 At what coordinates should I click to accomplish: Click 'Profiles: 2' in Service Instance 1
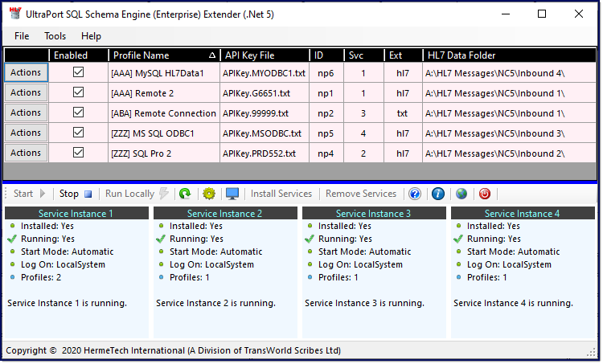[x=41, y=277]
